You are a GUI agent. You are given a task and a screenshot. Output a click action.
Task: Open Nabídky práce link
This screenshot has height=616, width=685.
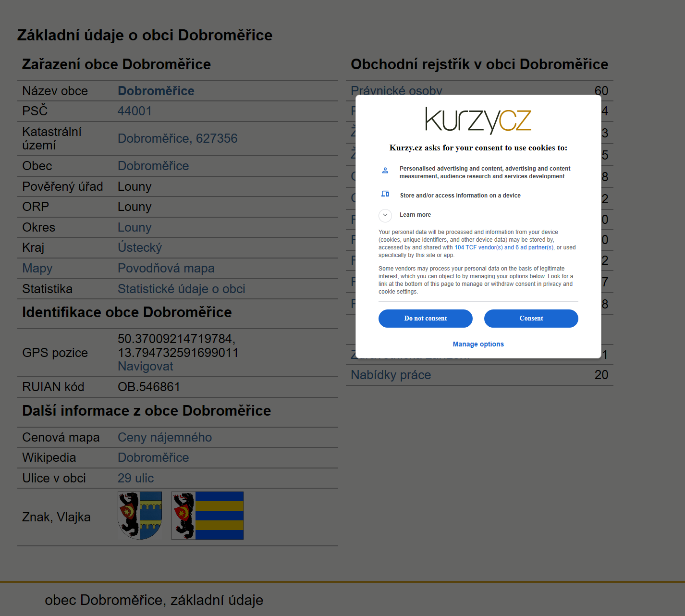[391, 375]
